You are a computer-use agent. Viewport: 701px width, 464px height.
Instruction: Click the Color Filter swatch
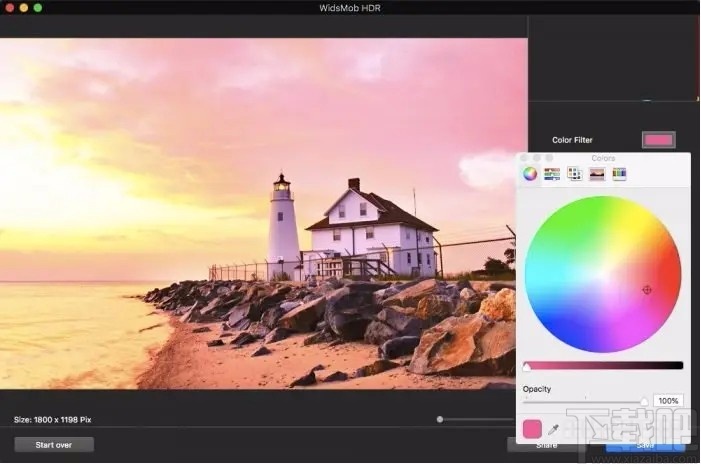point(659,140)
